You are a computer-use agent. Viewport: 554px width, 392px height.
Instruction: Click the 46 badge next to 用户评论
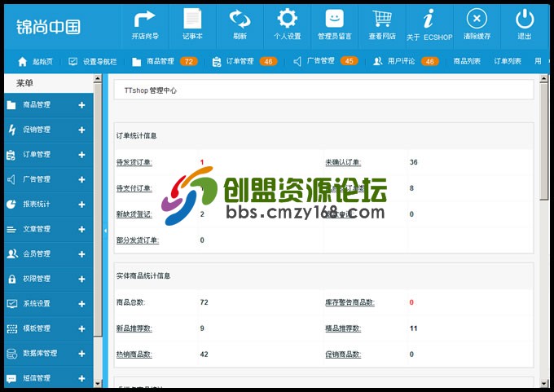click(x=429, y=61)
